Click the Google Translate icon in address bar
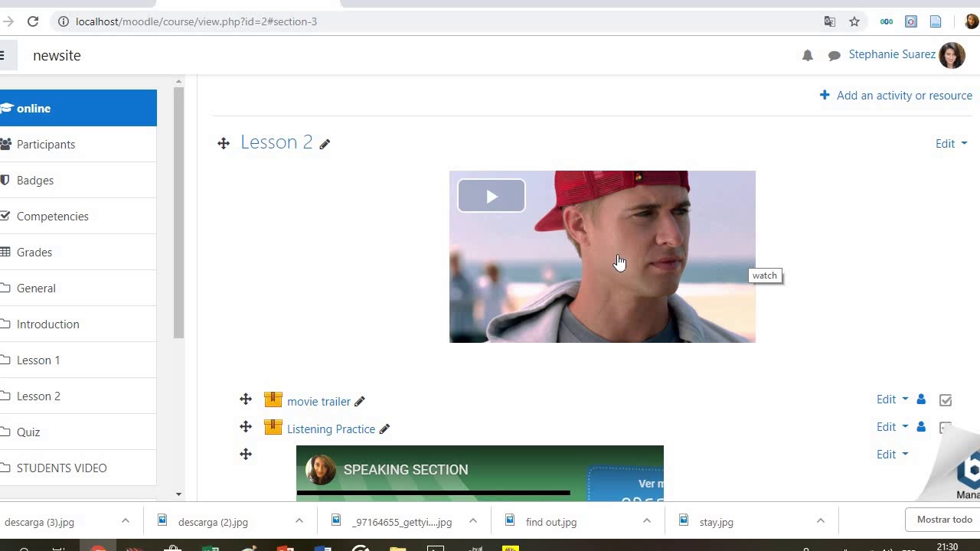The image size is (980, 551). point(830,21)
